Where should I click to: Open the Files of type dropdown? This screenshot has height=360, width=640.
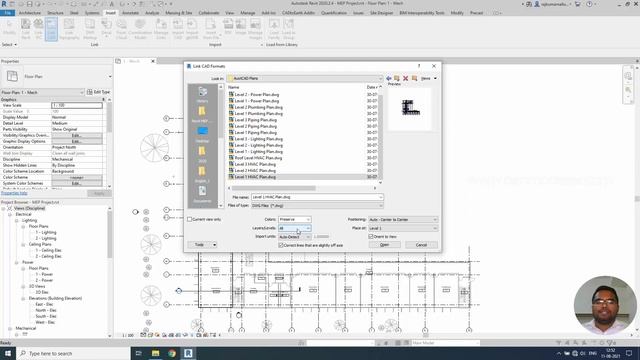tap(317, 206)
